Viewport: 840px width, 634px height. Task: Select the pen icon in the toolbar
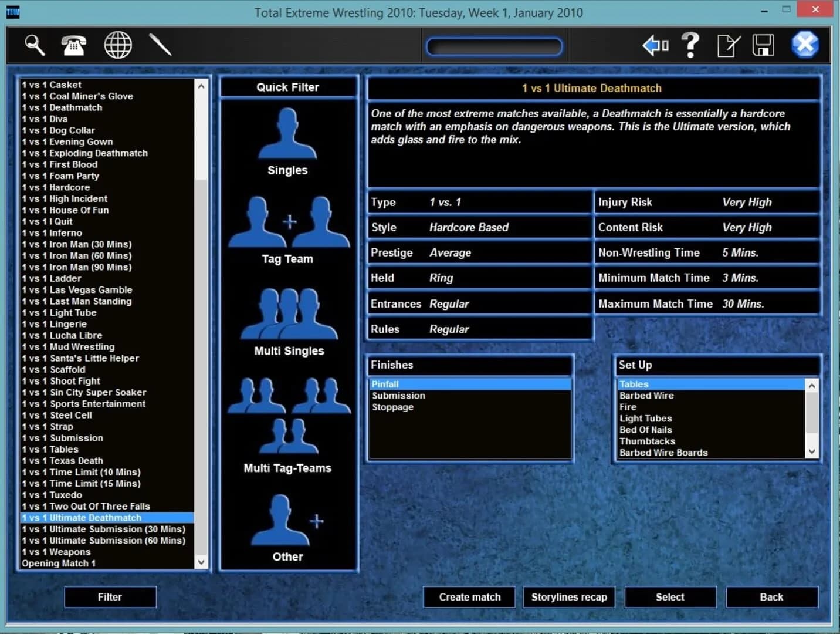pyautogui.click(x=160, y=45)
